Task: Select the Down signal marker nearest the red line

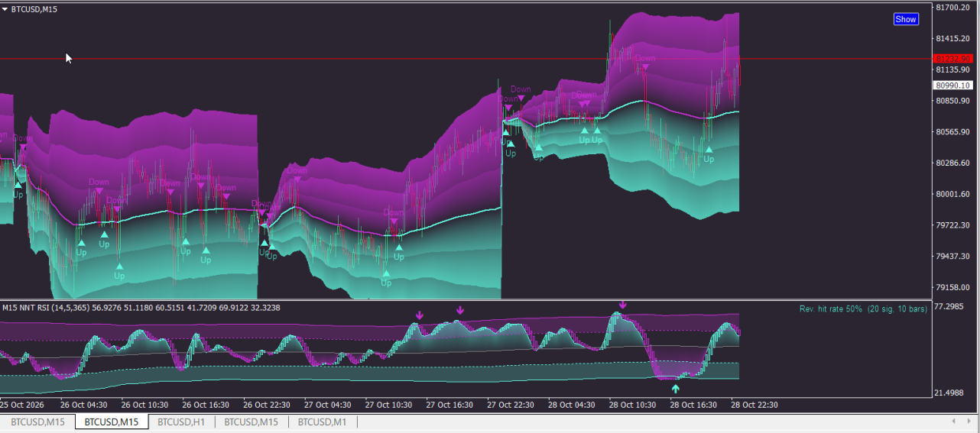Action: pyautogui.click(x=645, y=67)
